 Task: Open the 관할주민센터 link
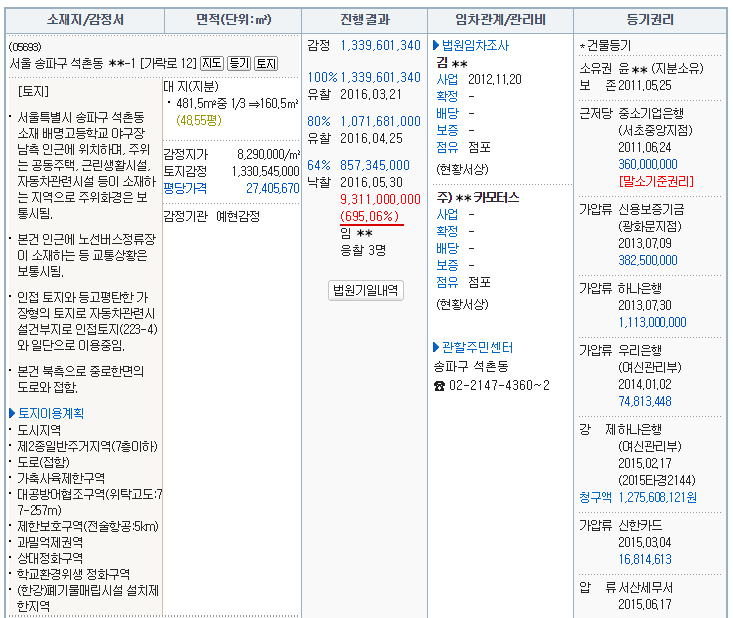(x=477, y=347)
